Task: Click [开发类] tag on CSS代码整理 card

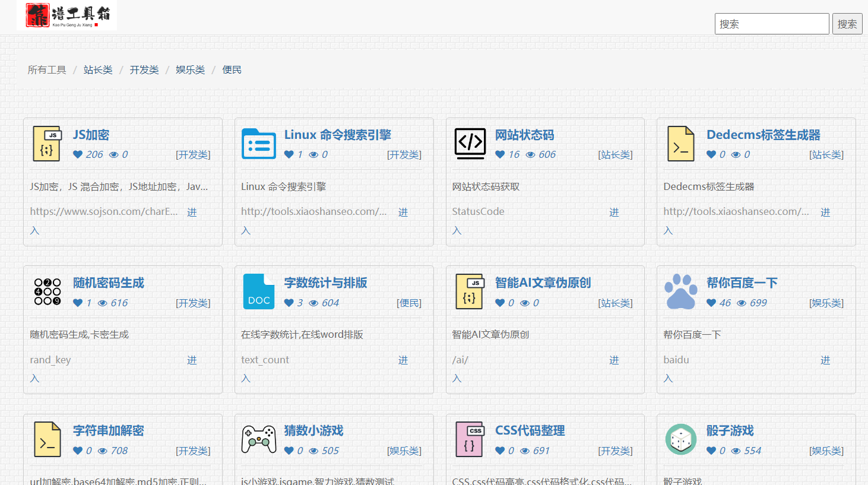Action: click(x=615, y=451)
